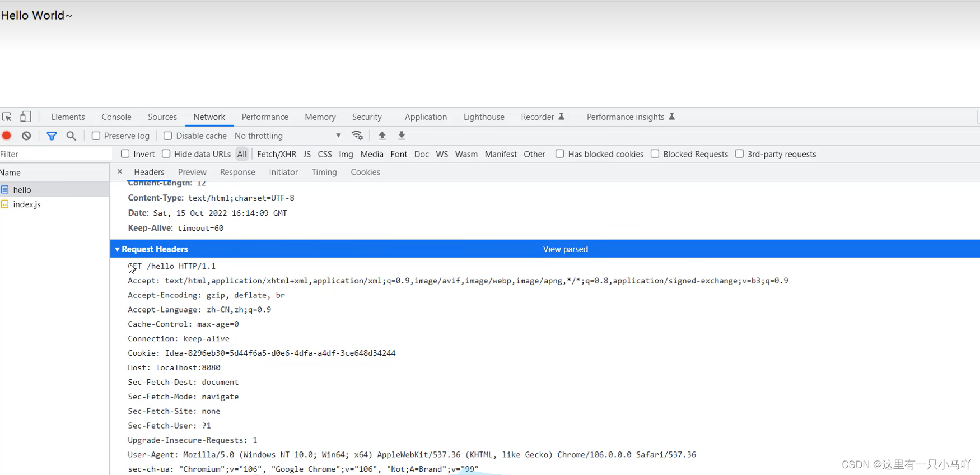The width and height of the screenshot is (980, 475).
Task: Filter requests by Fetch/XHR
Action: coord(277,154)
